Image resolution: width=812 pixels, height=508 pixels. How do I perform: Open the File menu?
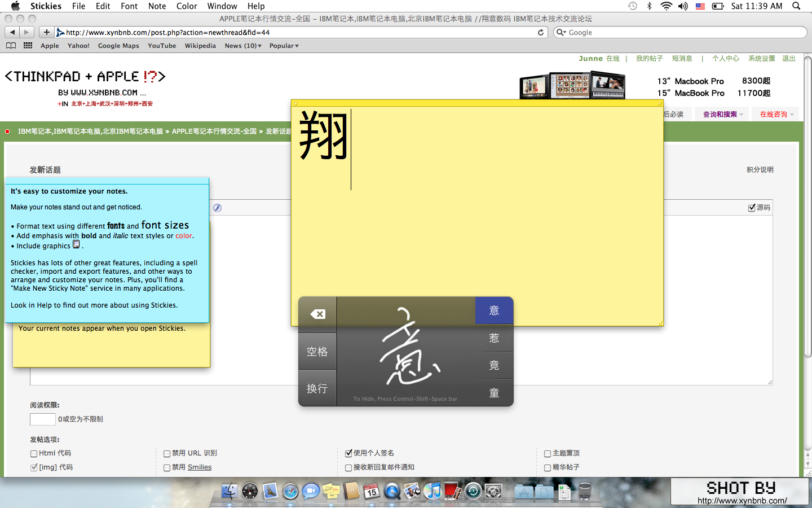click(x=78, y=6)
